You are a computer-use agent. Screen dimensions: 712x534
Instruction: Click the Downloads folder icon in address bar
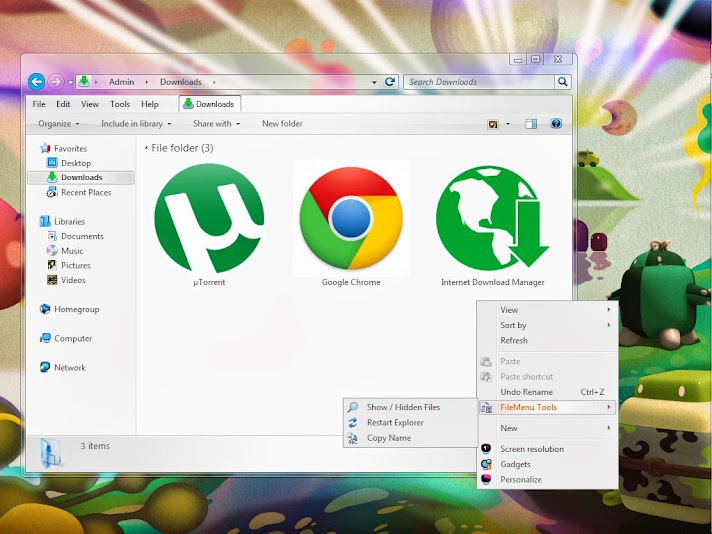tap(84, 82)
